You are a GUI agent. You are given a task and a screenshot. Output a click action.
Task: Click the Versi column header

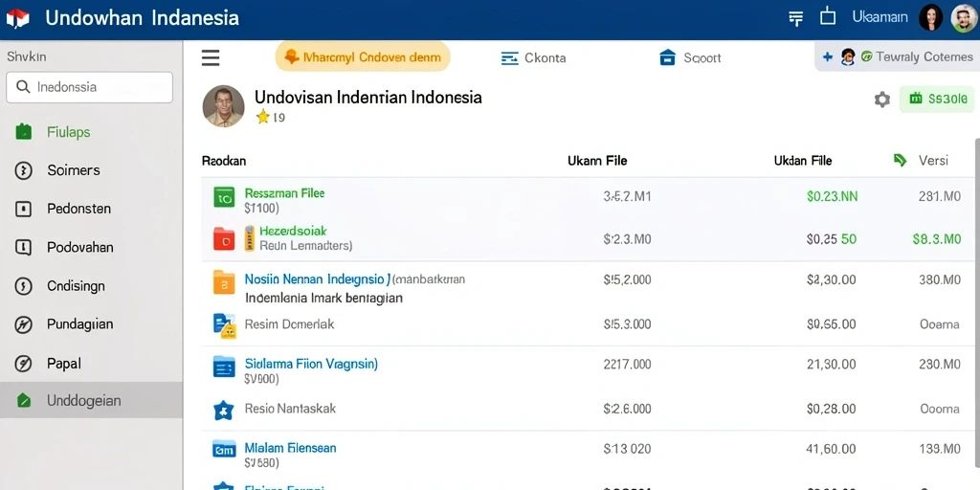coord(933,161)
